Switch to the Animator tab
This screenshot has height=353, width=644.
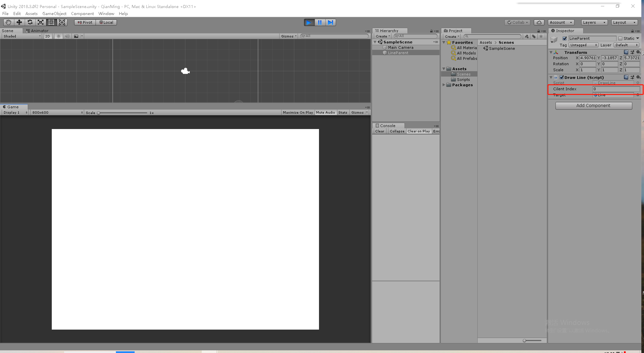pos(37,31)
